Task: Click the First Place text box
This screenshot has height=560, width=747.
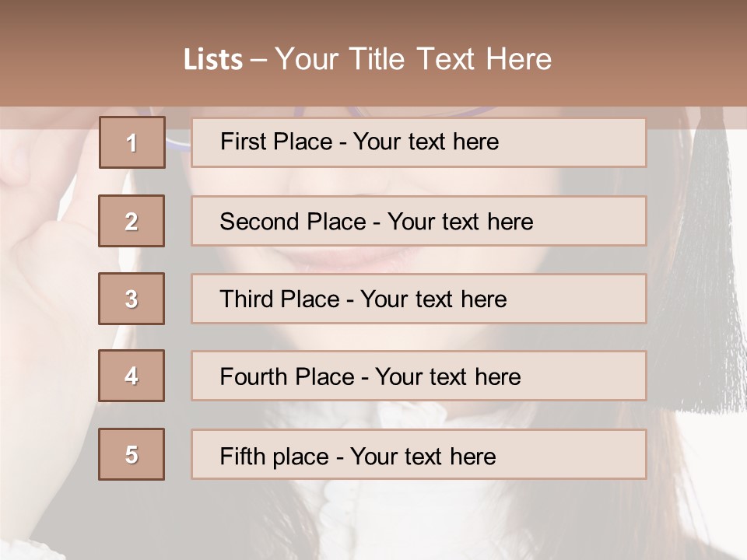Action: [419, 142]
